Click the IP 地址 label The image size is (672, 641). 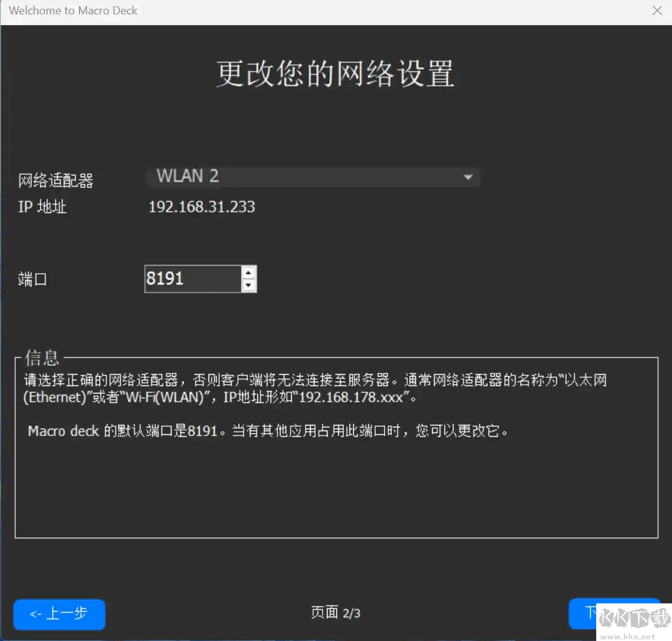(42, 207)
